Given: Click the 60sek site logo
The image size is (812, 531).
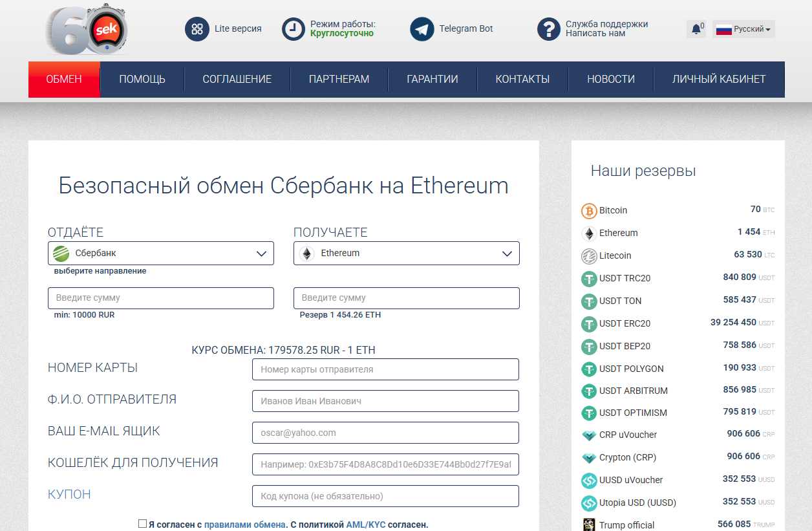Looking at the screenshot, I should [85, 29].
